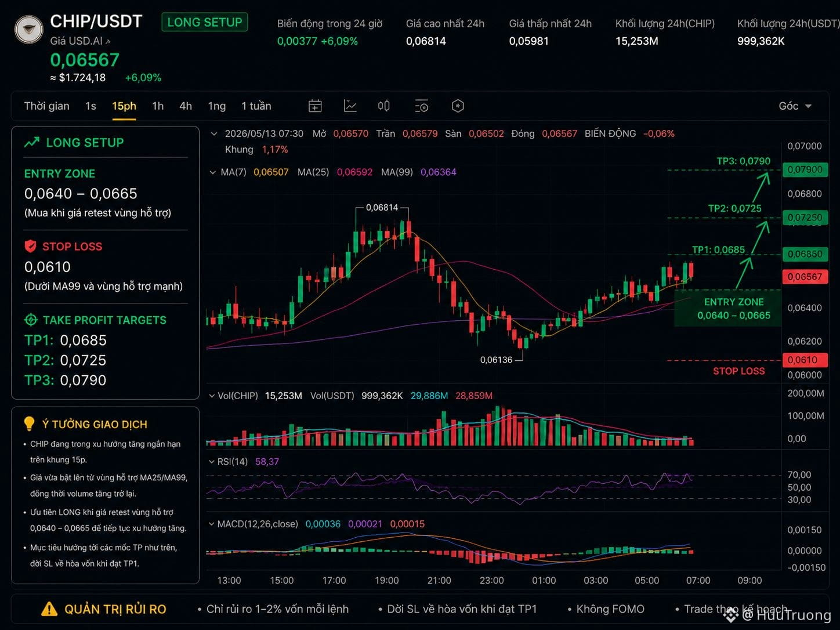Click the volume value 29,886M in the Vol row
This screenshot has height=630, width=840.
click(x=429, y=396)
